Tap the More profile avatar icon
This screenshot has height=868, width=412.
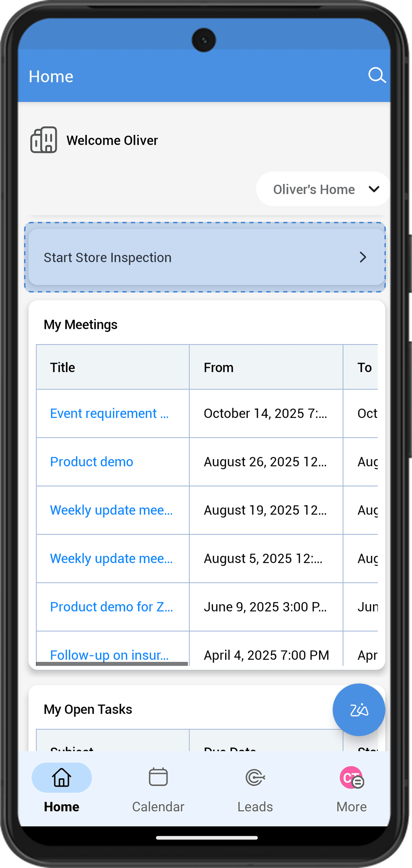351,777
